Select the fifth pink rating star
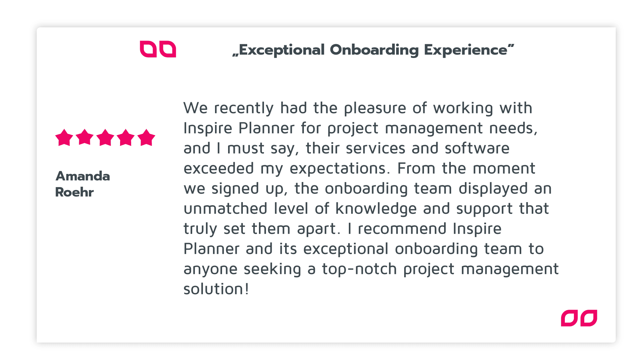Viewport: 644px width, 362px height. 146,137
